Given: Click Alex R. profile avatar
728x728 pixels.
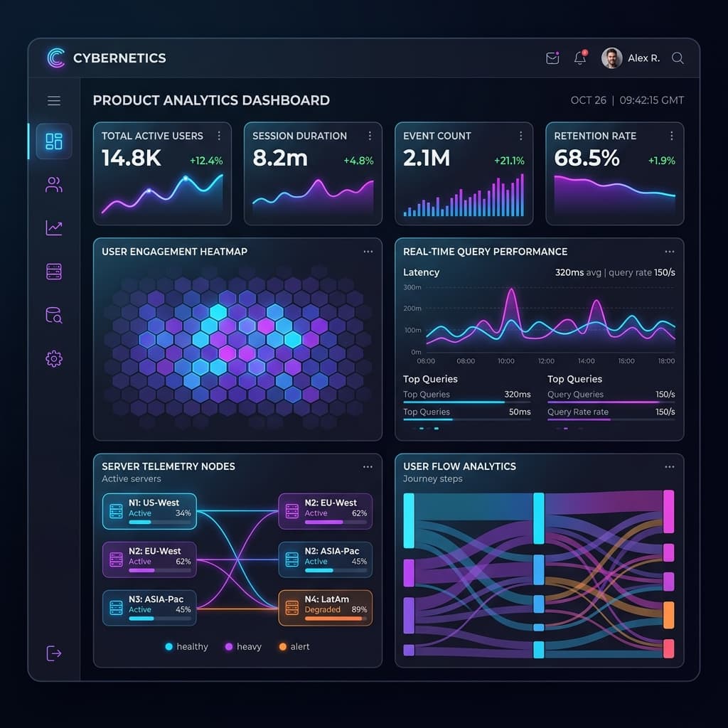Looking at the screenshot, I should point(611,58).
